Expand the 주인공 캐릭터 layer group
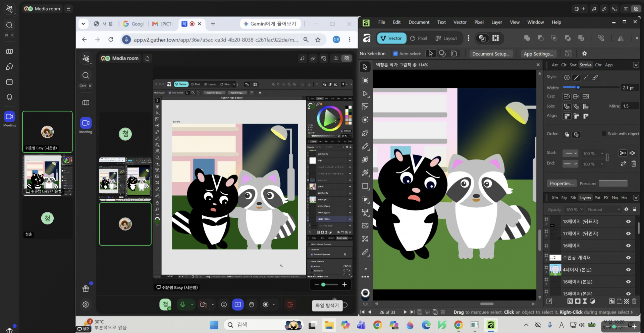The height and width of the screenshot is (333, 644). click(546, 260)
